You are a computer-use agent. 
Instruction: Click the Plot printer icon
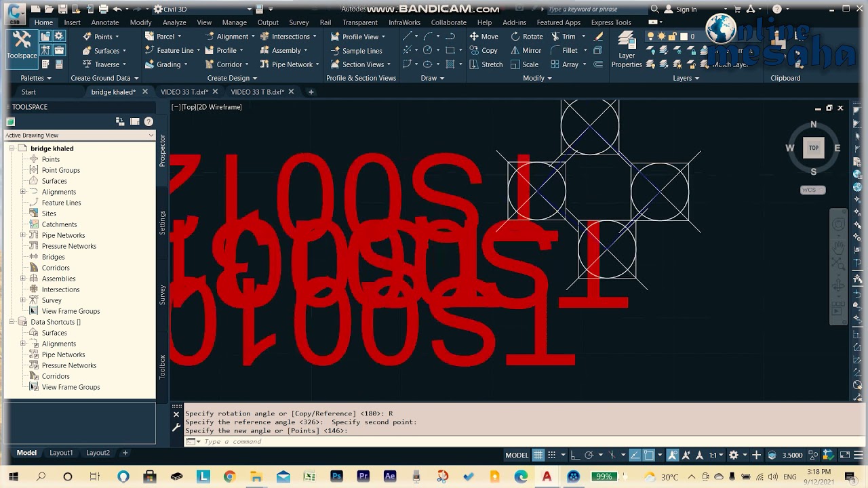103,9
